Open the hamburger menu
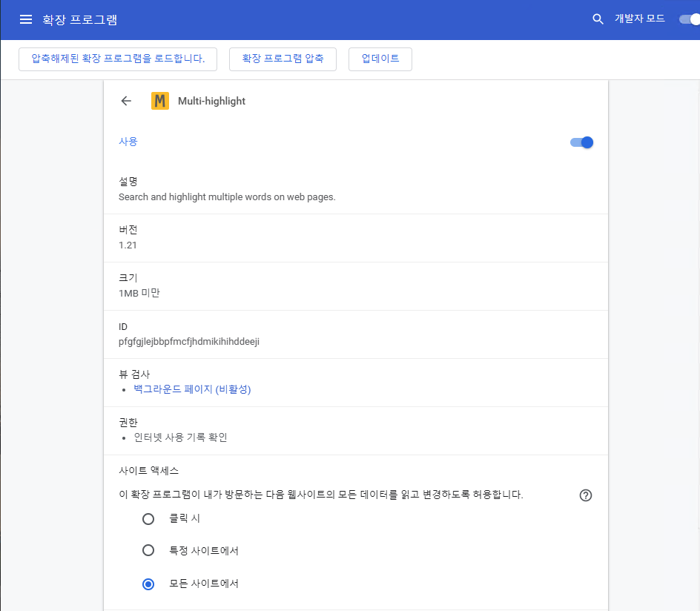This screenshot has height=611, width=700. tap(25, 19)
